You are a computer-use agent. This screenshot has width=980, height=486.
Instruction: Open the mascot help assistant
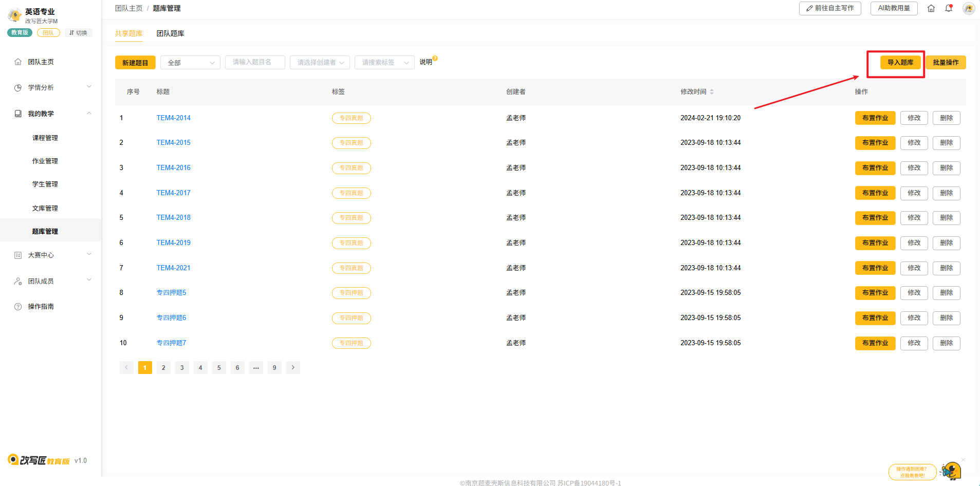pyautogui.click(x=951, y=470)
